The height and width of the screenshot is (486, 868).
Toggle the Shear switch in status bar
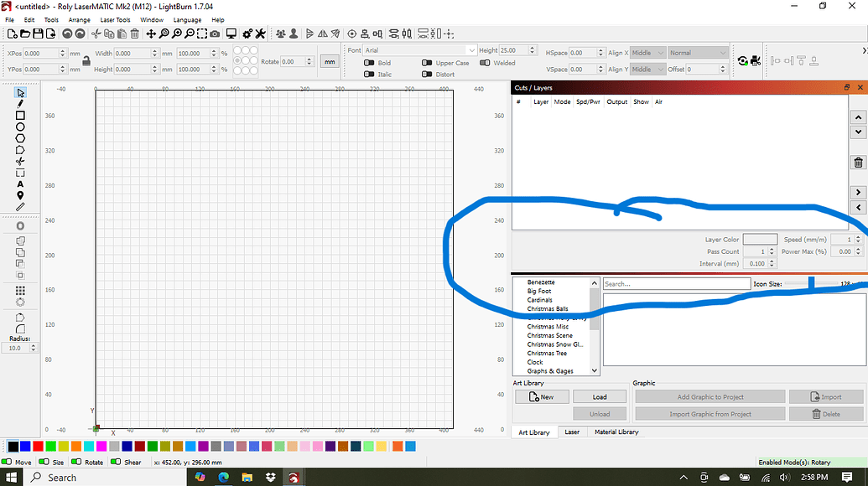116,462
